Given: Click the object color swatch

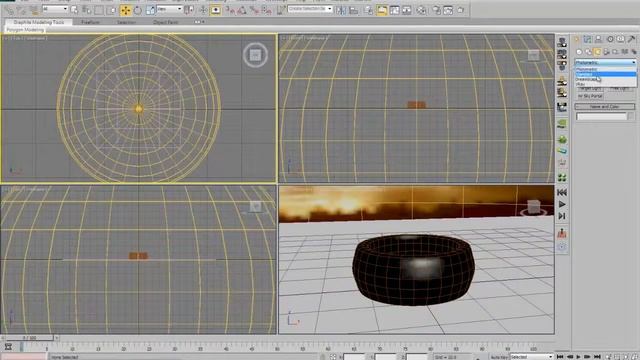Looking at the screenshot, I should pos(631,117).
